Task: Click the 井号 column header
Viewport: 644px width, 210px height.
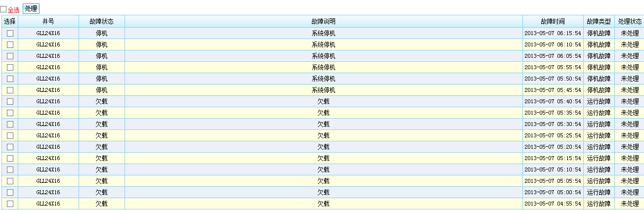Action: pyautogui.click(x=48, y=21)
